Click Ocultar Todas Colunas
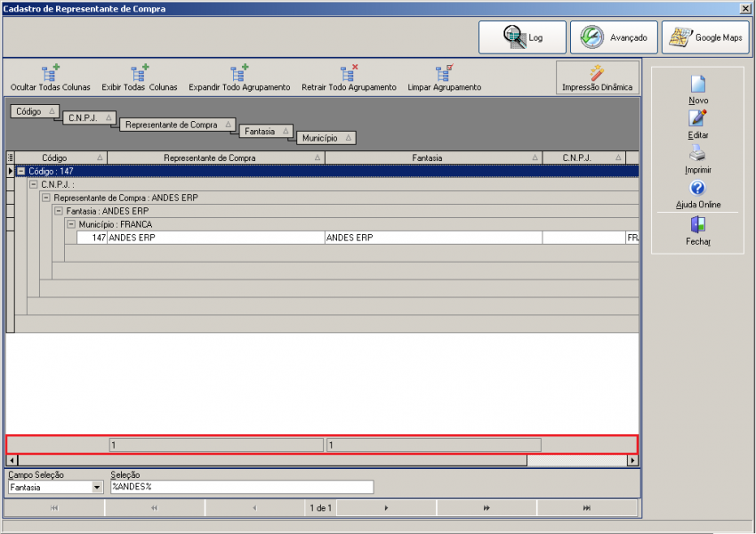 [51, 78]
